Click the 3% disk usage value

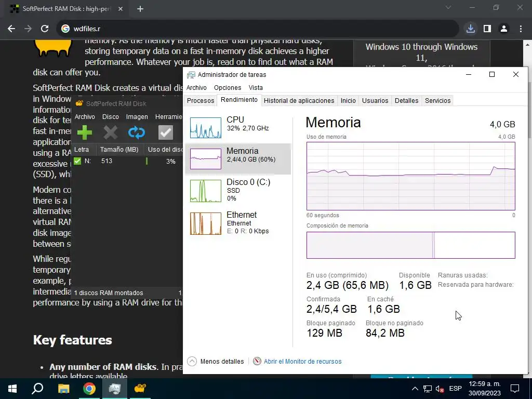pyautogui.click(x=170, y=162)
